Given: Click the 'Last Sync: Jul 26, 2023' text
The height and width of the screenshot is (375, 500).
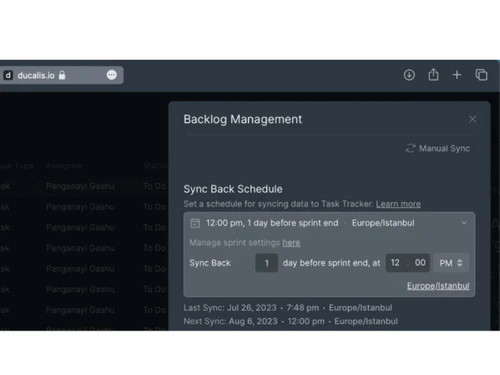Looking at the screenshot, I should (x=230, y=308).
